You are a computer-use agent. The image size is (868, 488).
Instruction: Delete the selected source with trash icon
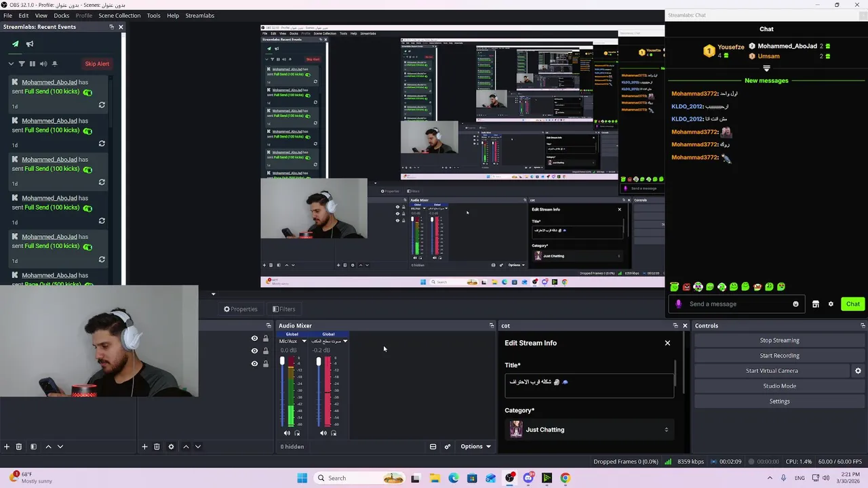tap(157, 447)
